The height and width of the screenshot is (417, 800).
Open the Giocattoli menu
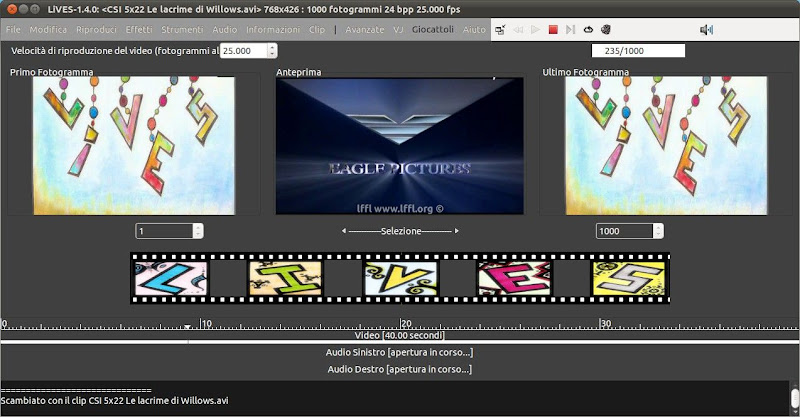(x=433, y=30)
